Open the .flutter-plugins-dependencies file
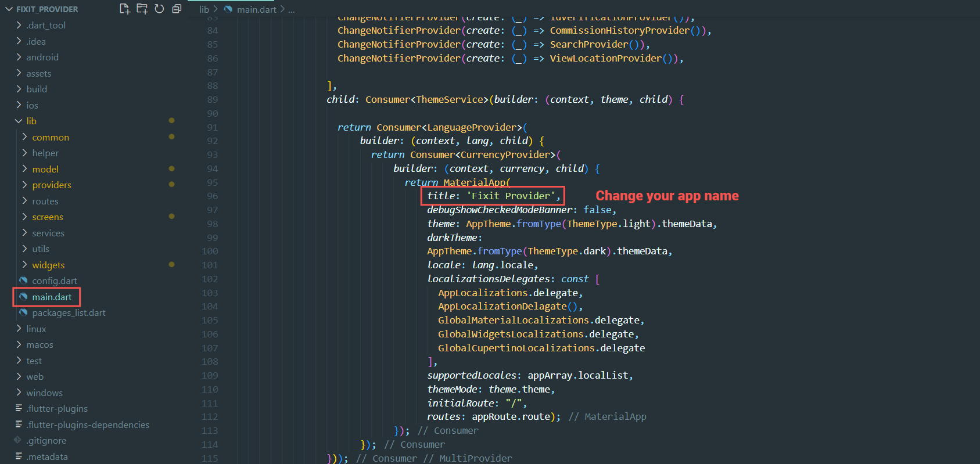The width and height of the screenshot is (980, 464). pyautogui.click(x=87, y=425)
